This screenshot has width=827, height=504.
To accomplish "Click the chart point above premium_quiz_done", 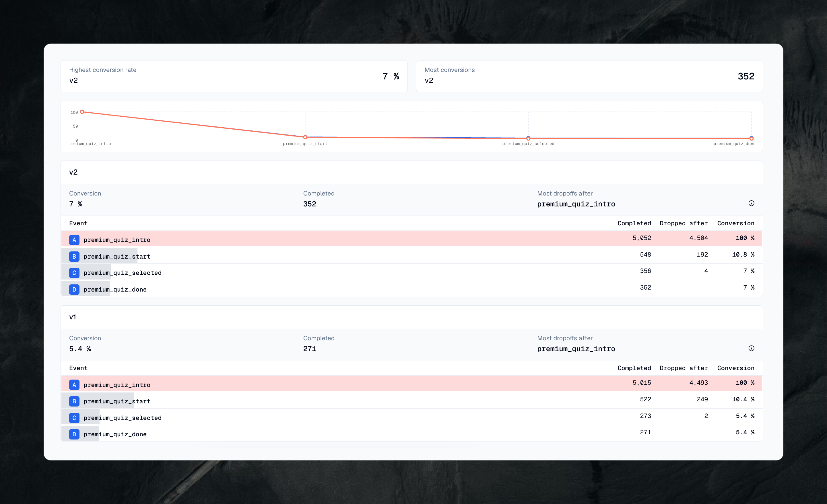I will (751, 138).
